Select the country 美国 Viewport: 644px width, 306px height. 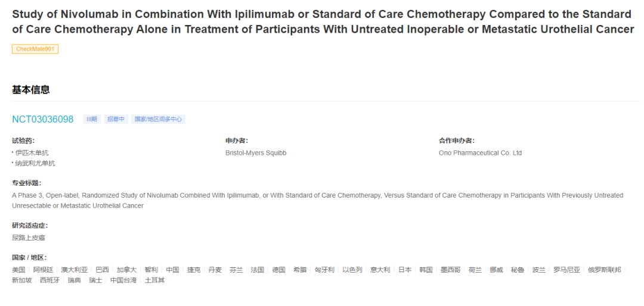(x=18, y=270)
